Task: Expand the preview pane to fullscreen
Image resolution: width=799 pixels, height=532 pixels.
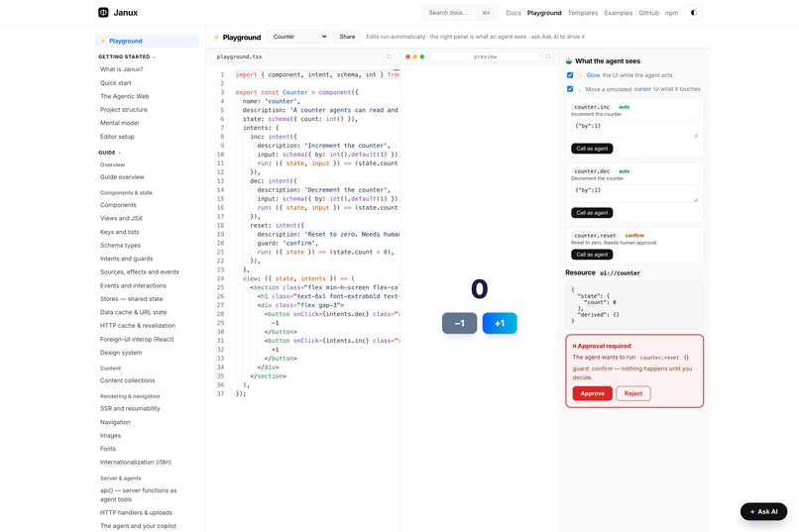Action: [x=548, y=56]
